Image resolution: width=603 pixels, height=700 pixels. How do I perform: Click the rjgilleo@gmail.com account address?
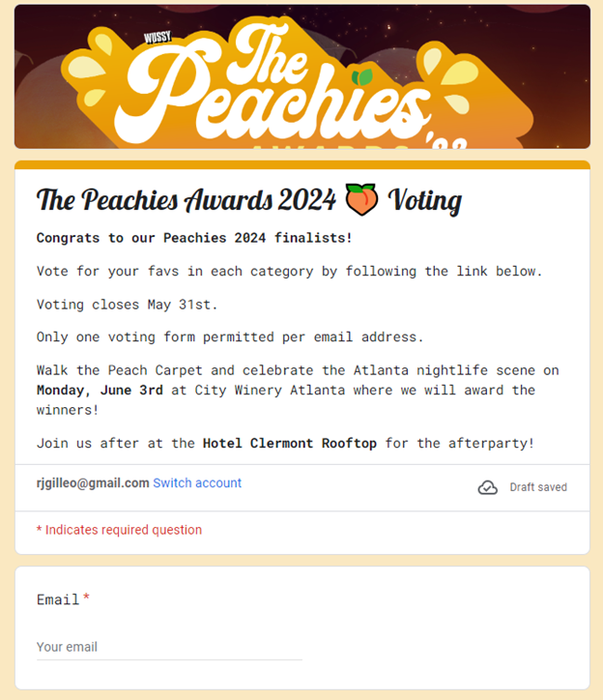[93, 482]
